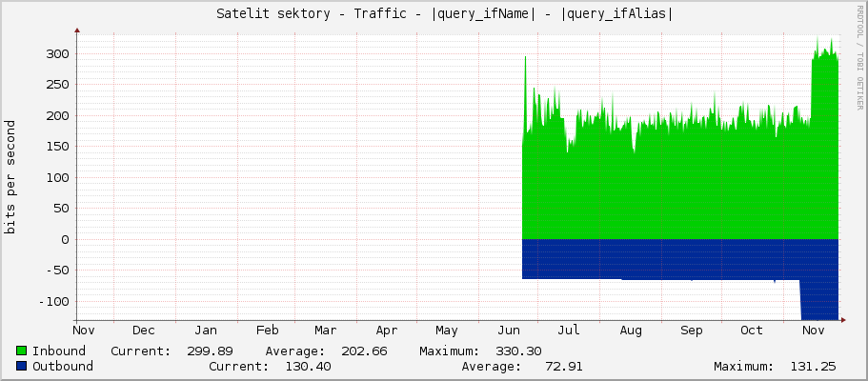Click the Outbound legend text label
The height and width of the screenshot is (381, 868).
[x=63, y=367]
